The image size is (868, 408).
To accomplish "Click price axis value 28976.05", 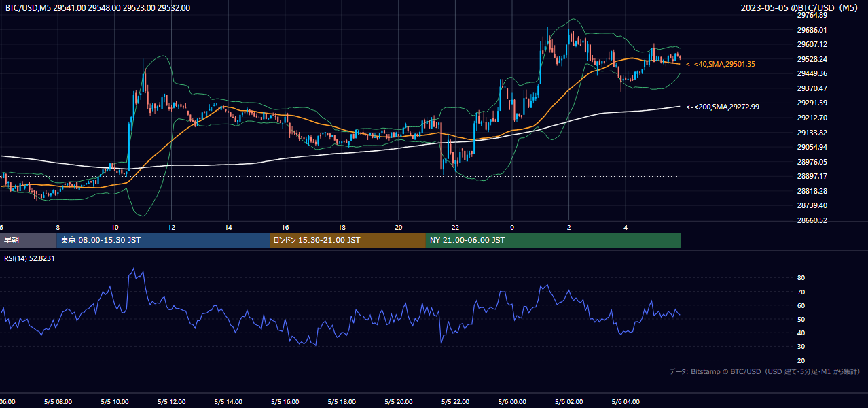I will point(812,162).
